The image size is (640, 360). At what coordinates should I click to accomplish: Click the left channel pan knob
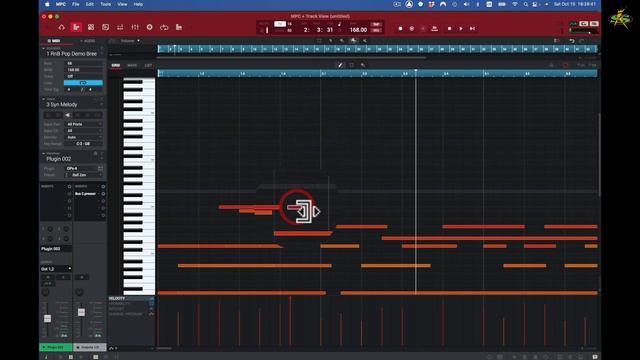pyautogui.click(x=46, y=292)
